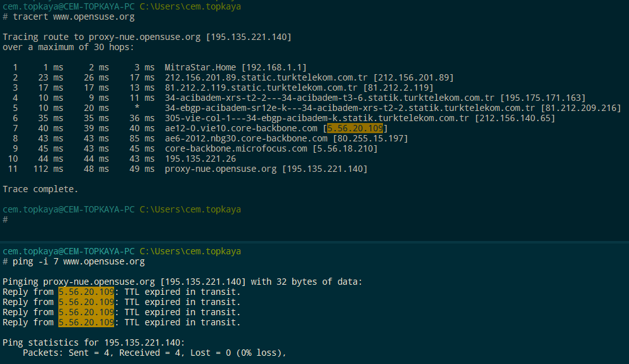Click 'Lost = 0 (0% loss),' text

(x=238, y=353)
